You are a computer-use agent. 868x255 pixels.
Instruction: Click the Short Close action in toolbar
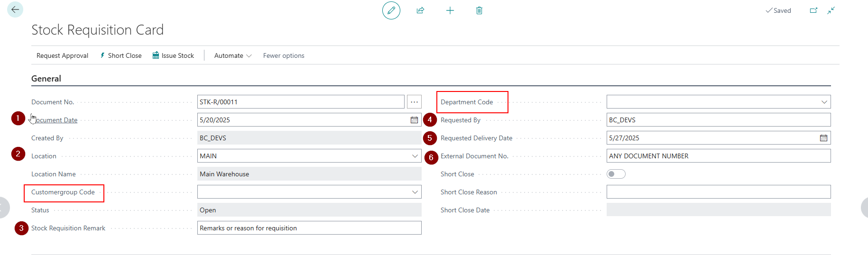[x=121, y=55]
